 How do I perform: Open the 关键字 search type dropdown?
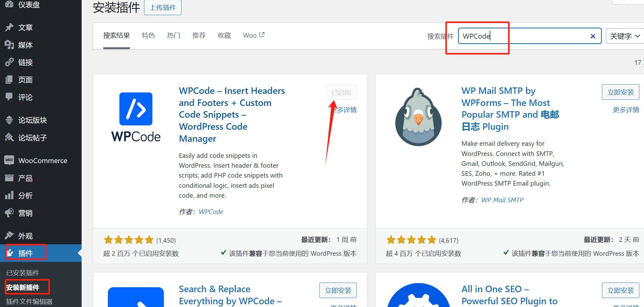(x=625, y=36)
